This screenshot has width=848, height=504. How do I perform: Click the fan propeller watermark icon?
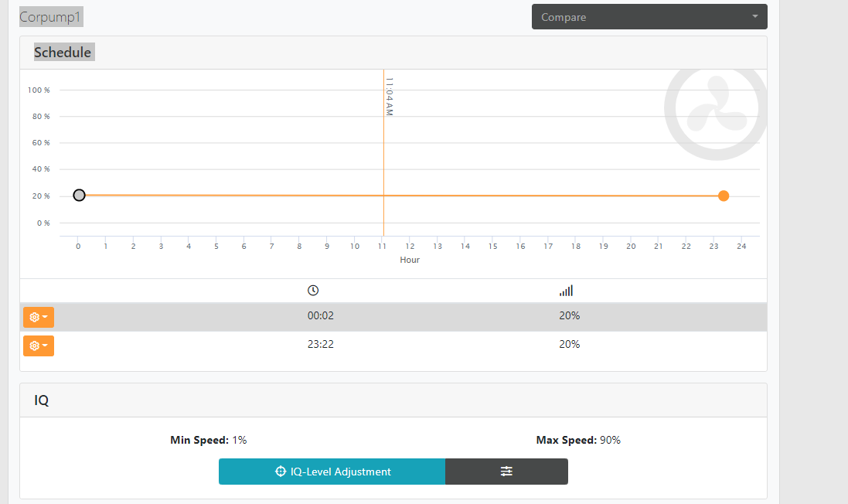tap(716, 111)
